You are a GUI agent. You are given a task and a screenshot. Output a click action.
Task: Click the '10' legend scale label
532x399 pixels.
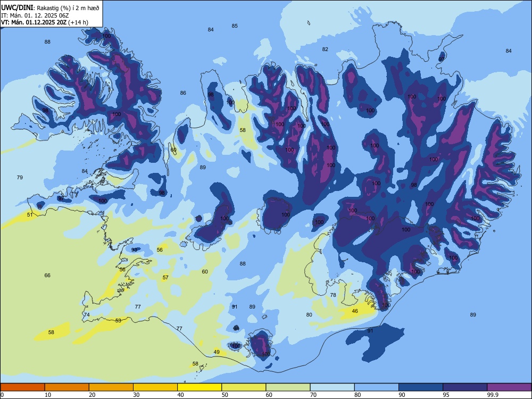click(x=48, y=395)
